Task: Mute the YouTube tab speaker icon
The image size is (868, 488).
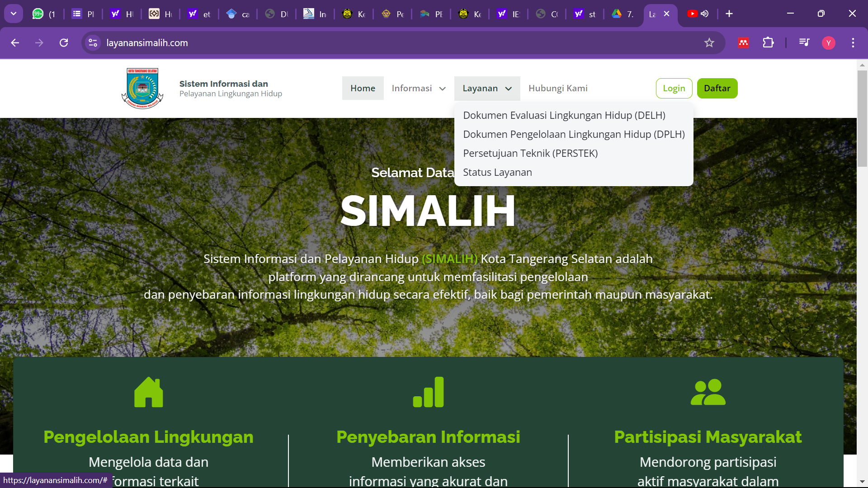Action: click(704, 14)
